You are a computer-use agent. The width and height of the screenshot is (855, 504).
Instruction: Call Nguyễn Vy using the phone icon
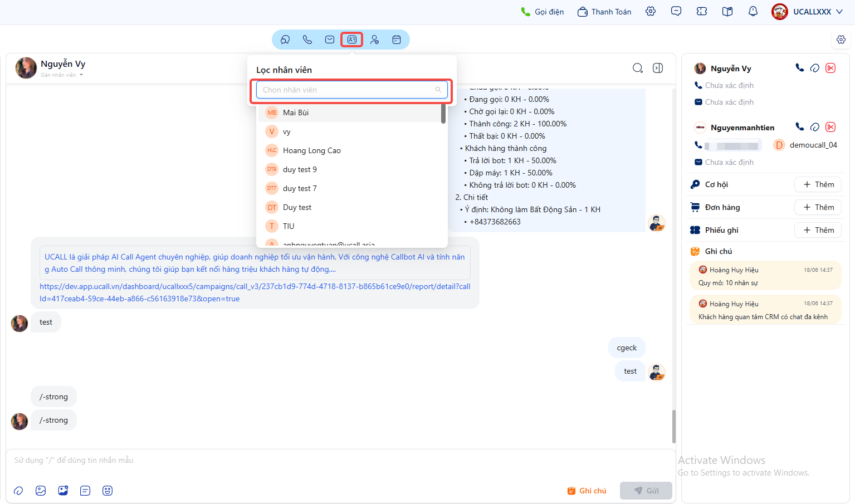(800, 68)
